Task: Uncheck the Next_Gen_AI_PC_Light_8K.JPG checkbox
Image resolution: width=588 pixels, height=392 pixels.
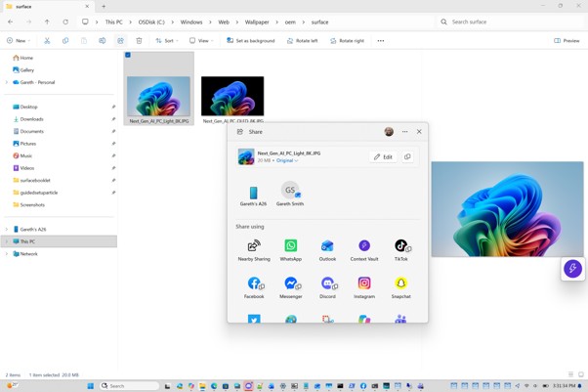Action: click(128, 55)
